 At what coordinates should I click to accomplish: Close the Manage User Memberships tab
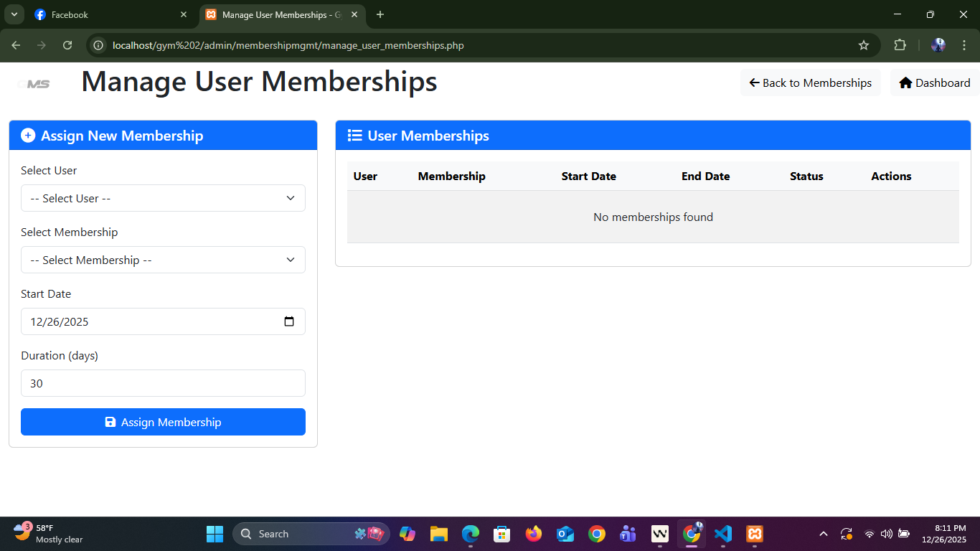coord(354,14)
